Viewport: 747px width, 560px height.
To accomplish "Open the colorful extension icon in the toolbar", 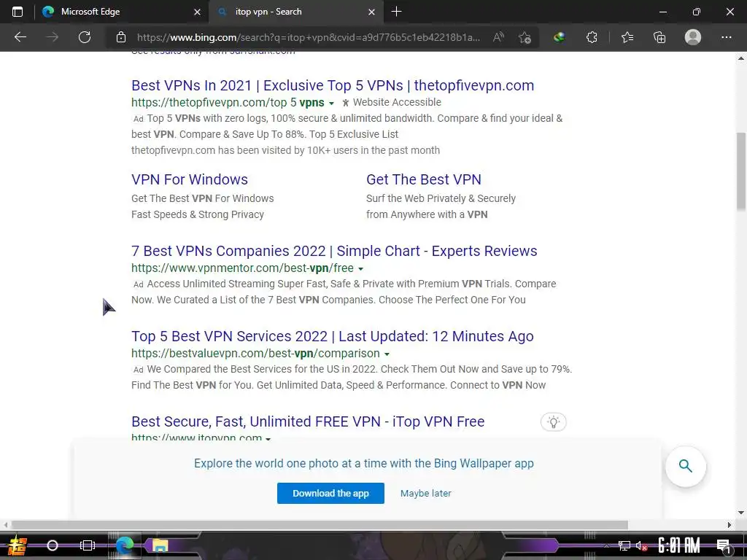I will click(560, 37).
